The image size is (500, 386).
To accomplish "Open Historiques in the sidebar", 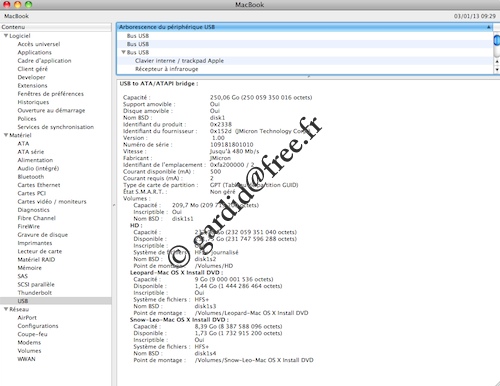I will pos(33,102).
